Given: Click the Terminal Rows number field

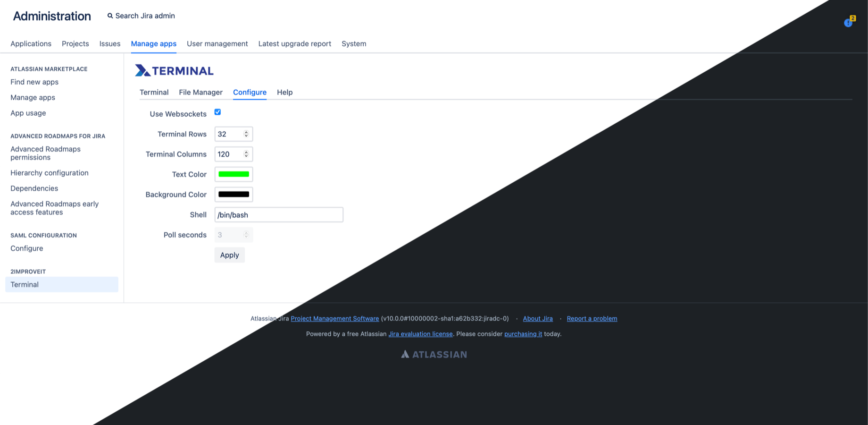Looking at the screenshot, I should 234,134.
